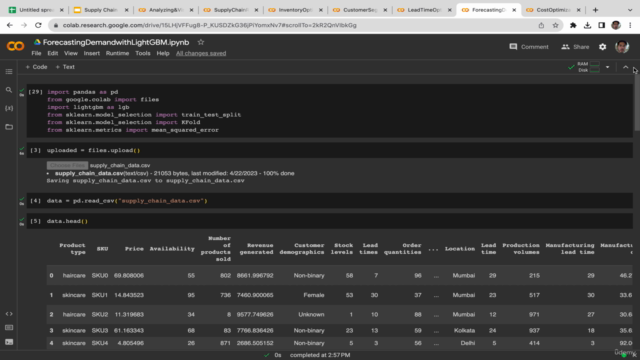Viewport: 640px width, 360px height.
Task: Open the Edit menu
Action: [x=52, y=53]
